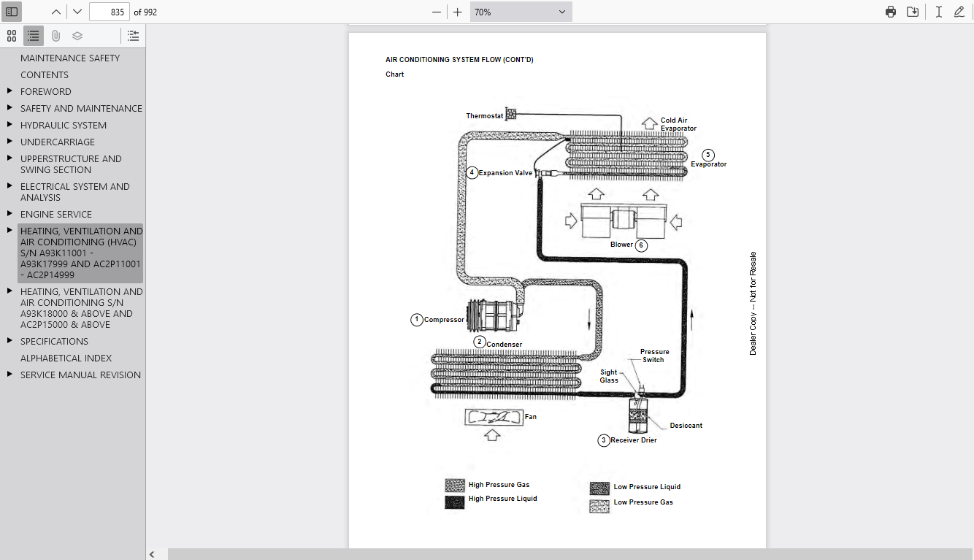Screen dimensions: 974x560
Task: Select SERVICE MANUAL REVISION entry text
Action: 80,375
